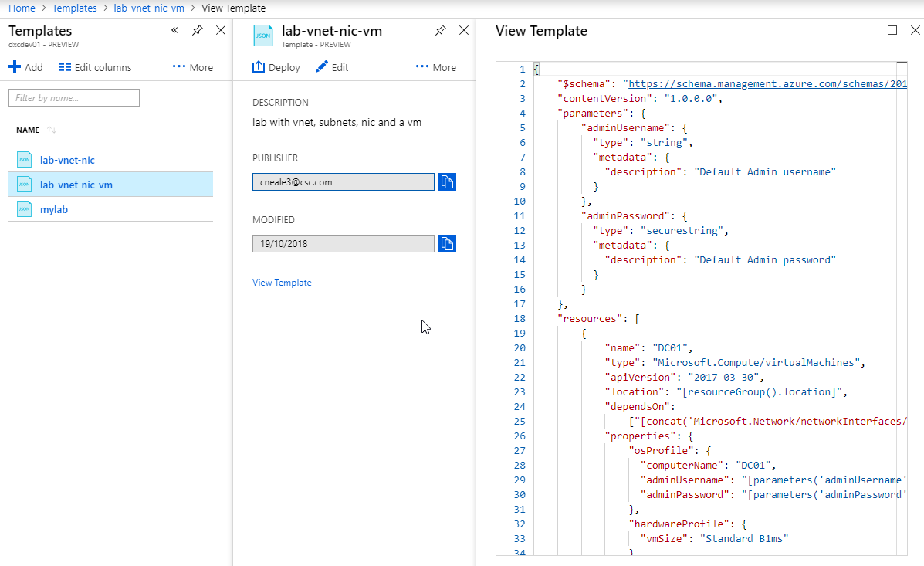Screen dimensions: 924x566
Task: Click "Microsoft.Compute/virtualMachines" type value
Action: coord(756,363)
